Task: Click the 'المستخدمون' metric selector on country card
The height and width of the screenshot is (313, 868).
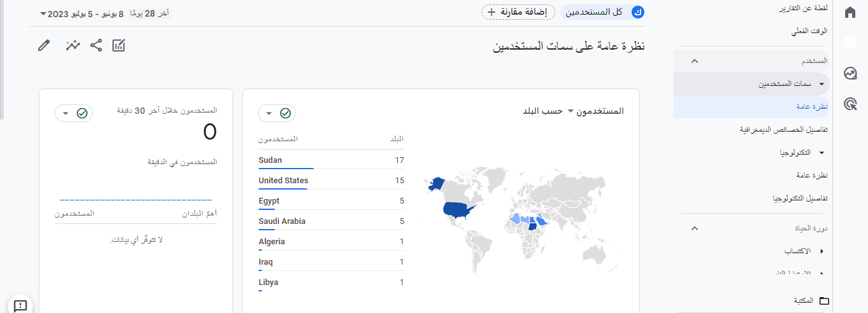Action: 599,111
